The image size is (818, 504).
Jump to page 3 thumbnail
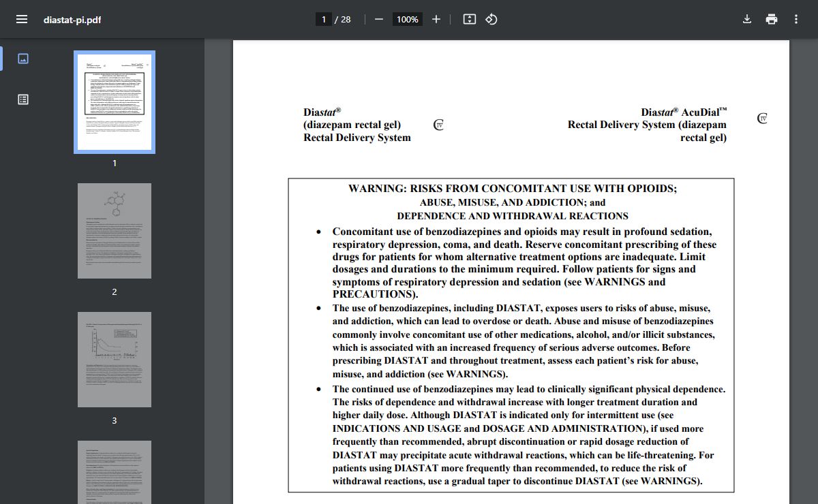pos(115,360)
